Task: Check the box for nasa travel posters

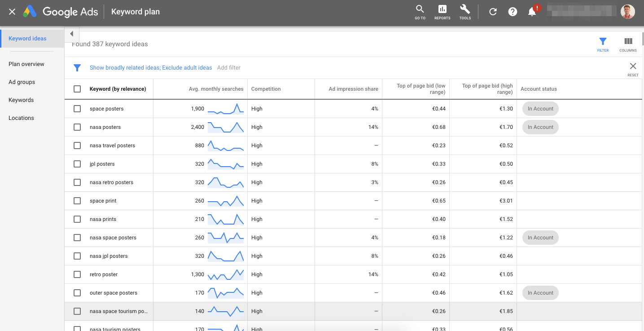Action: point(77,146)
